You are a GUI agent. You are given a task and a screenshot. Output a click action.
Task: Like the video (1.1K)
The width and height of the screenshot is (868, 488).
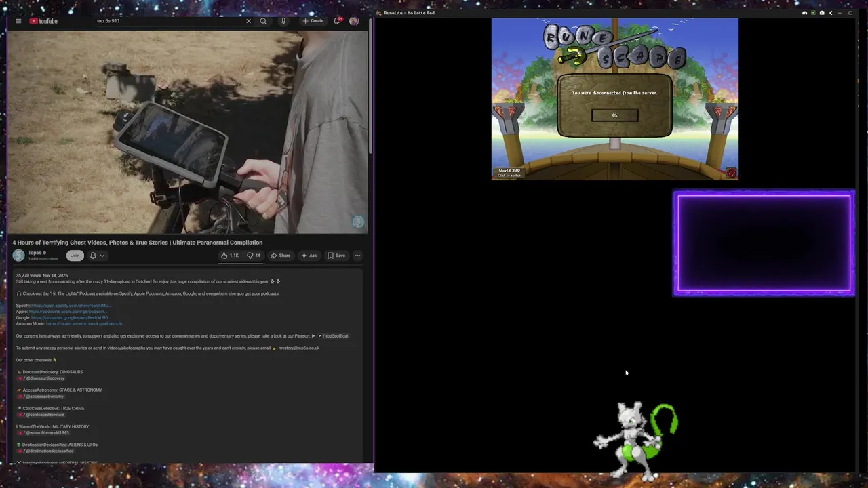click(x=230, y=256)
